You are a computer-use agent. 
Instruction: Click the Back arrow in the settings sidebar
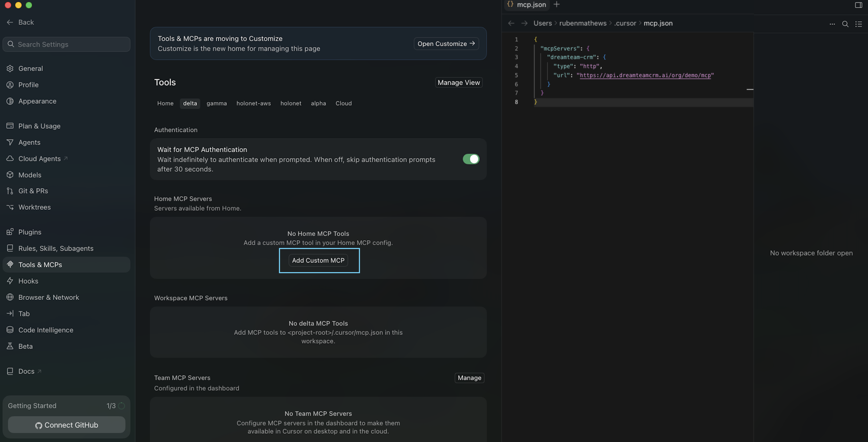pos(10,22)
